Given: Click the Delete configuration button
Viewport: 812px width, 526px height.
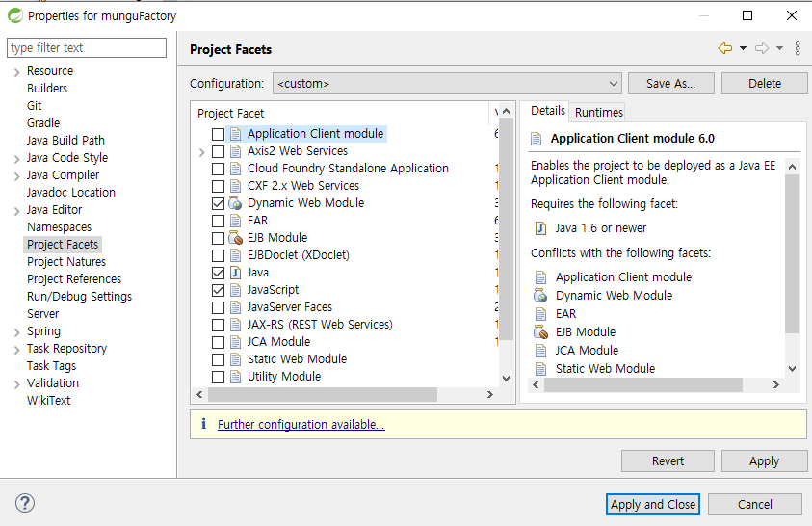Looking at the screenshot, I should (x=765, y=84).
